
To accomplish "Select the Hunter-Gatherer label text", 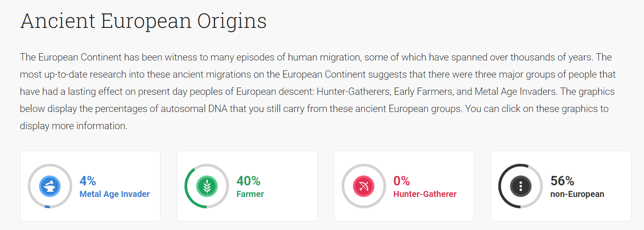I will point(425,194).
